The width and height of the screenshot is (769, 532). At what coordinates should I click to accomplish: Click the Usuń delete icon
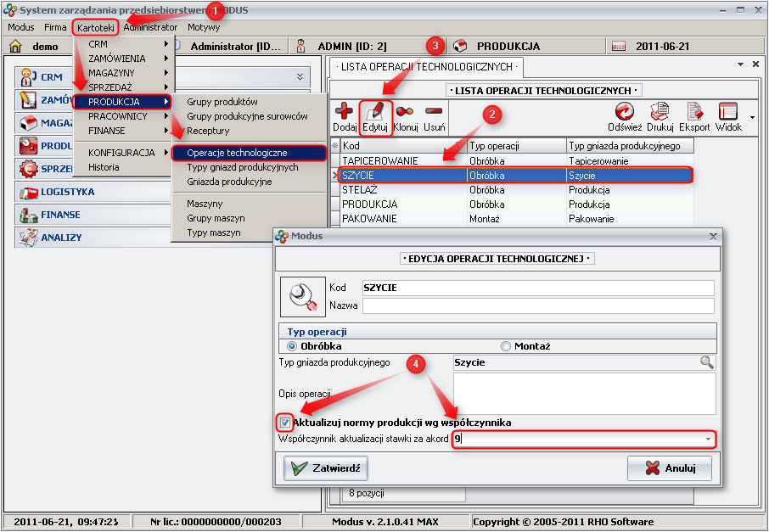tap(434, 111)
